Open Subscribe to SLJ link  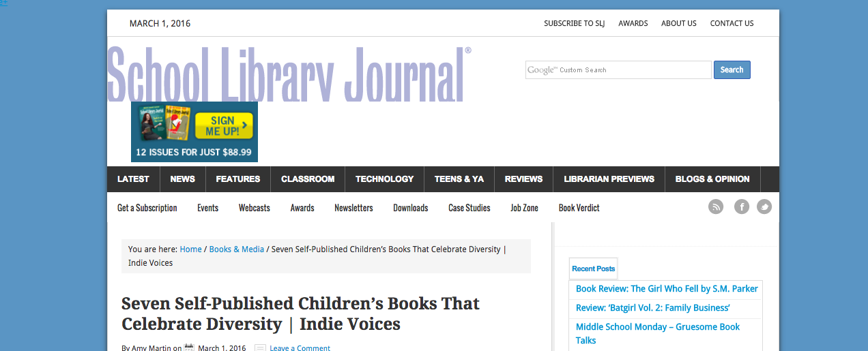coord(575,23)
